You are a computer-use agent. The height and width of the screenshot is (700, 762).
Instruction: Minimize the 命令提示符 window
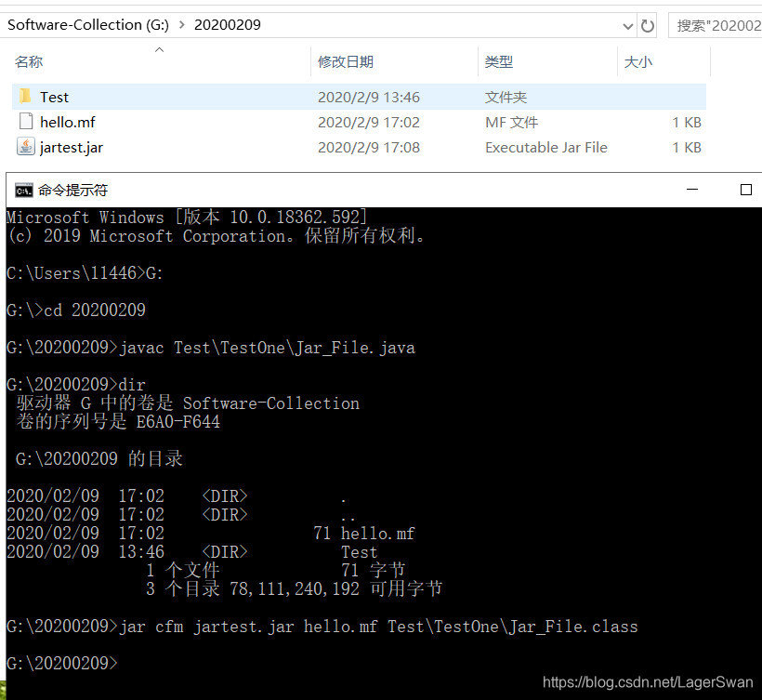point(692,190)
